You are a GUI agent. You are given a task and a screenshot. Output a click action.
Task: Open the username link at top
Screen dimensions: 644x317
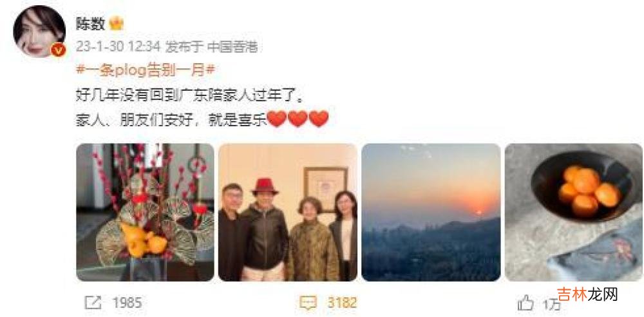(x=90, y=23)
